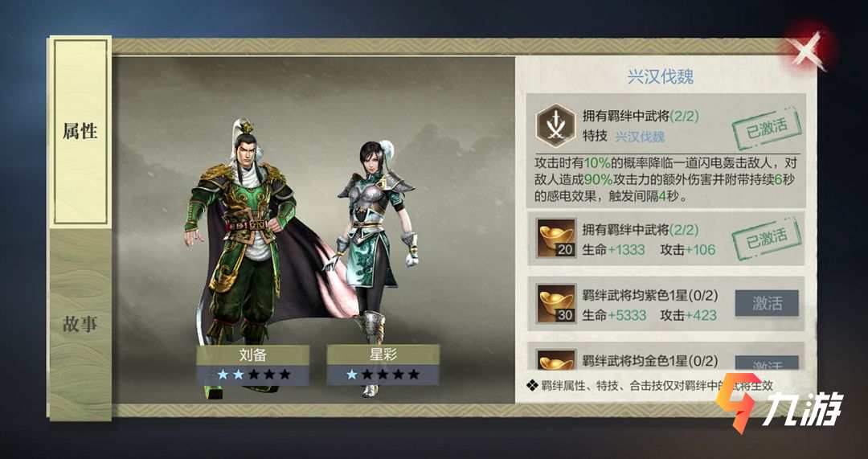Click the gold ingot icon labeled 20
868x459 pixels.
pyautogui.click(x=556, y=237)
